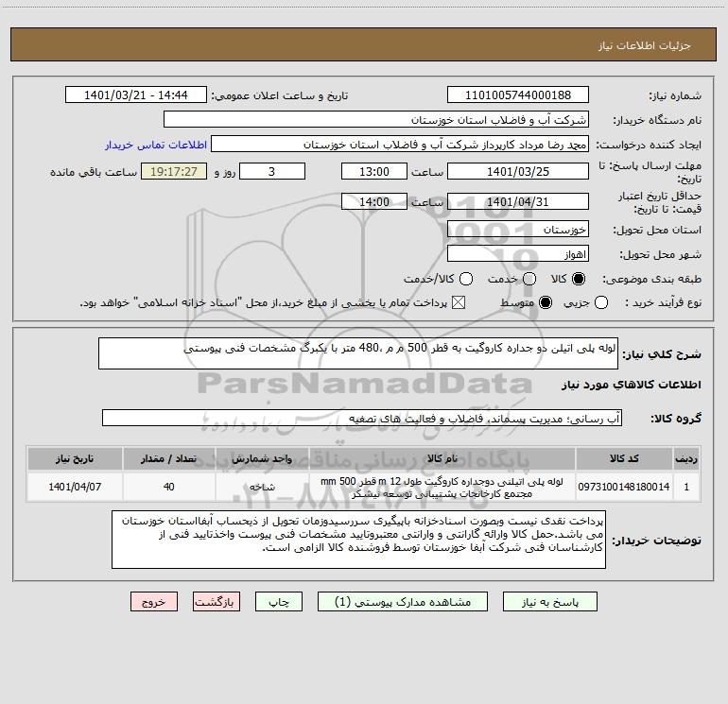Click the پاسخ به نیاز button
This screenshot has height=704, width=728.
click(550, 602)
